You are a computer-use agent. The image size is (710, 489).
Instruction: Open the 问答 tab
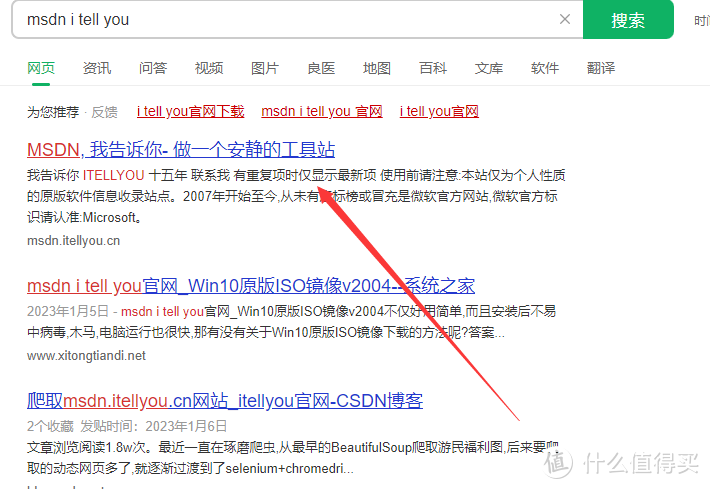coord(153,68)
